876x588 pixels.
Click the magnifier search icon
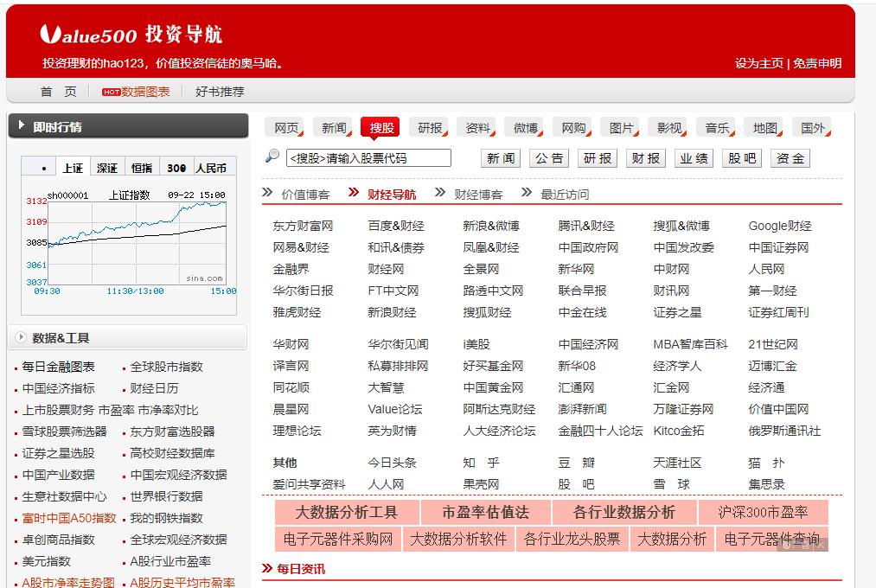[x=272, y=156]
